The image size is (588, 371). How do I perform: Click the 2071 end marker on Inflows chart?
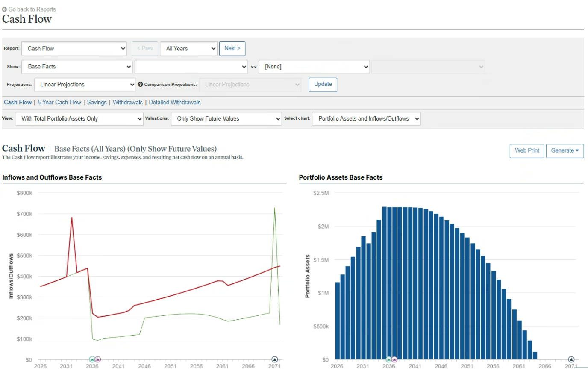(275, 359)
